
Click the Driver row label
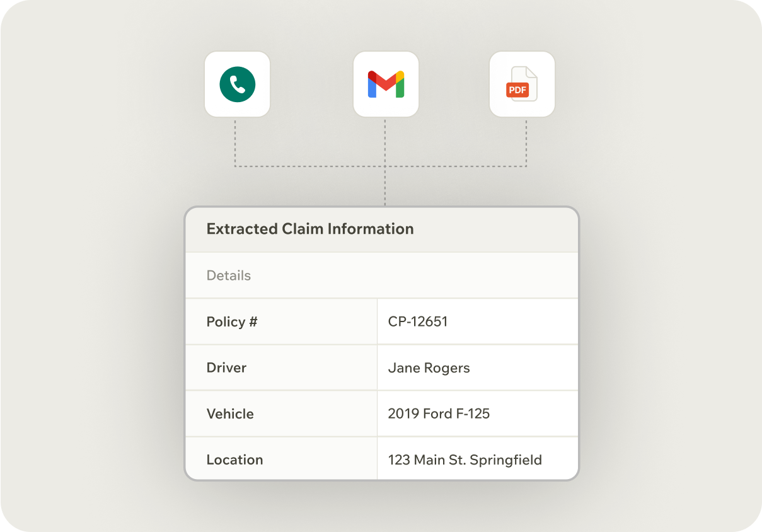(226, 367)
